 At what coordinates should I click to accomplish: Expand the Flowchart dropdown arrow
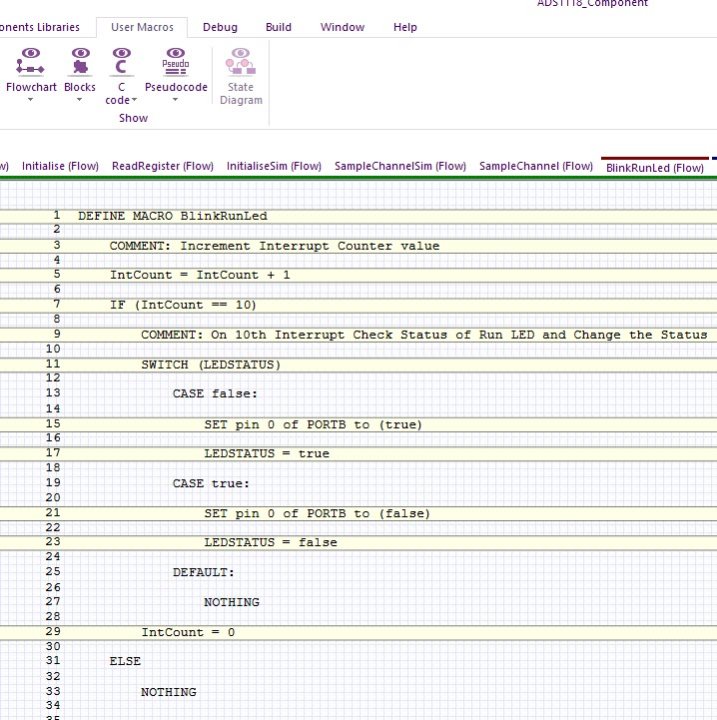pos(30,100)
